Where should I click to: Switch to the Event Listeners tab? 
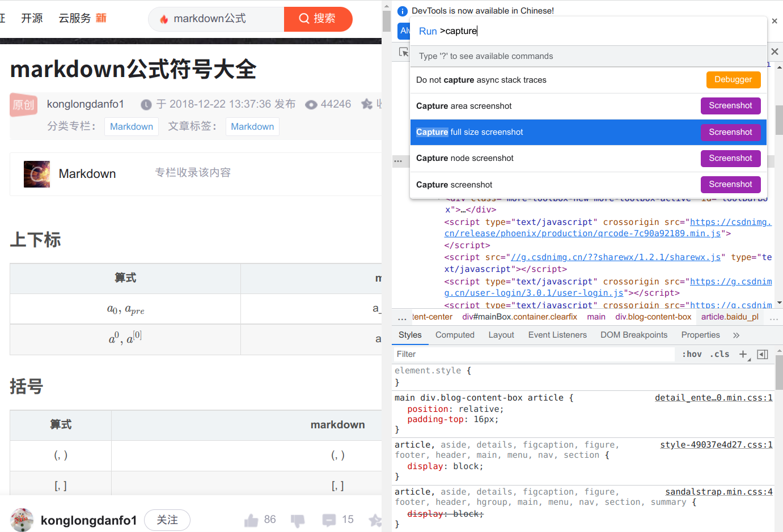point(557,335)
